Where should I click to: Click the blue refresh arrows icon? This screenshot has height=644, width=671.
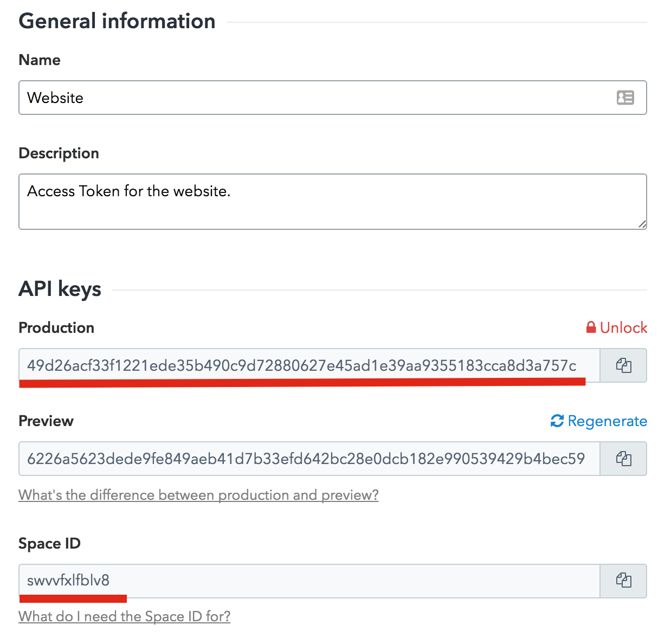557,421
